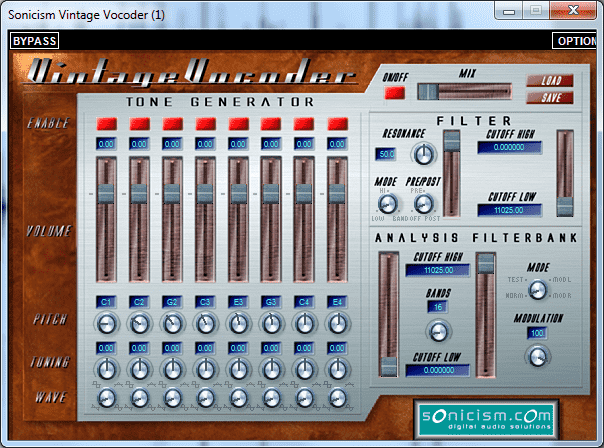604x448 pixels.
Task: Open the OPTION menu
Action: [575, 41]
